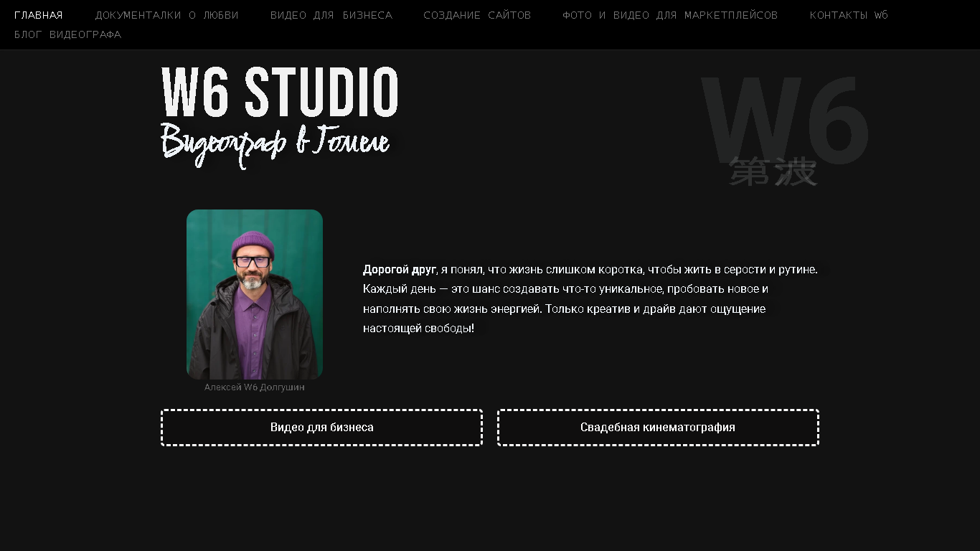Click the portrait photo of Алексей
The image size is (980, 551).
pyautogui.click(x=255, y=294)
